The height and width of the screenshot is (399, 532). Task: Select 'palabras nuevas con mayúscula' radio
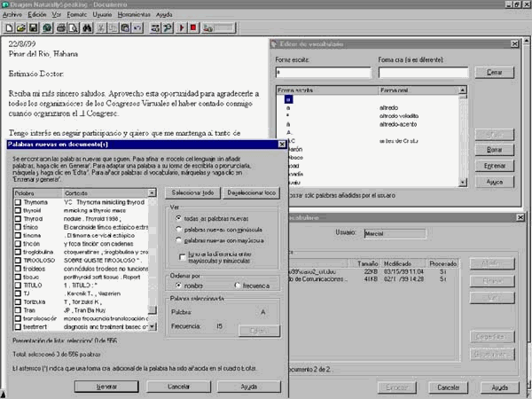tap(178, 240)
